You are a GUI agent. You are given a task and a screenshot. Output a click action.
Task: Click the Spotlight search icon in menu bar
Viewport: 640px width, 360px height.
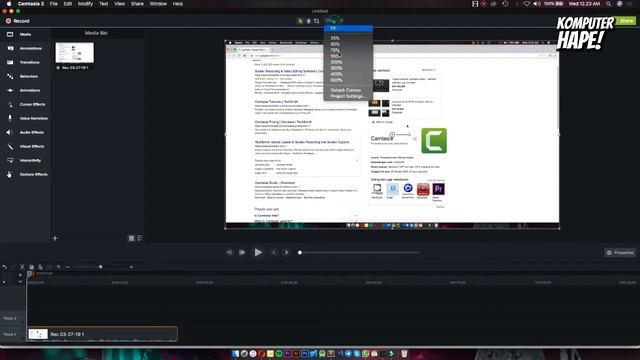click(x=609, y=4)
